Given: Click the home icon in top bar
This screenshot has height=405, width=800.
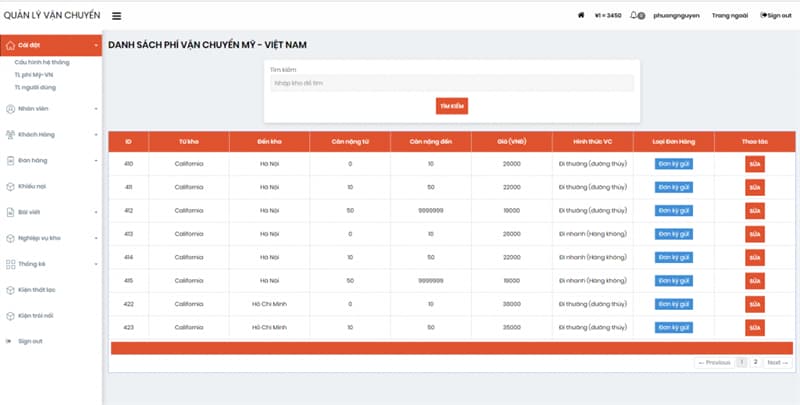Looking at the screenshot, I should pos(581,15).
